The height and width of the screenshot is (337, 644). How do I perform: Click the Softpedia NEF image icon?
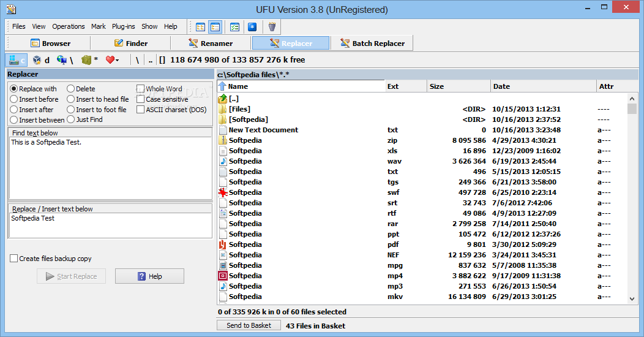click(x=223, y=255)
